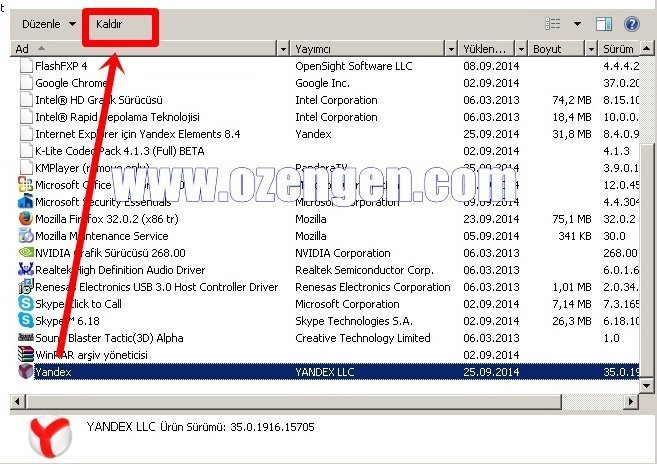Click the Mozilla Firefox icon
Viewport: 657px width, 464px height.
click(26, 218)
